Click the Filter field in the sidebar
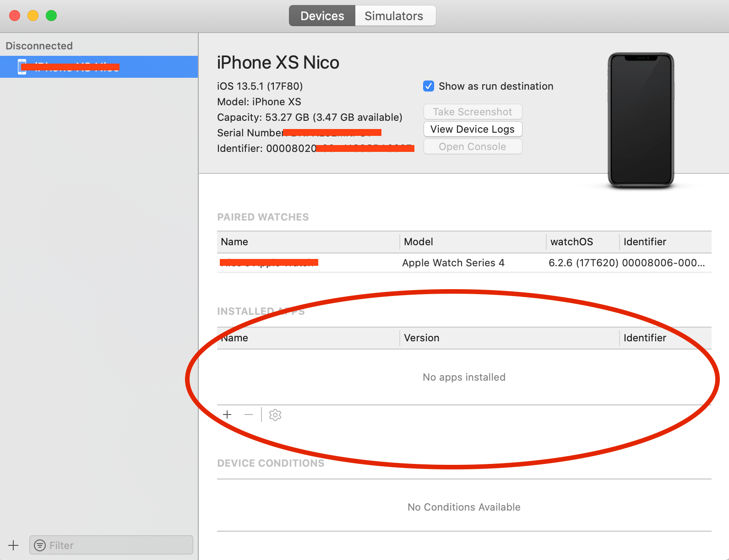 111,545
